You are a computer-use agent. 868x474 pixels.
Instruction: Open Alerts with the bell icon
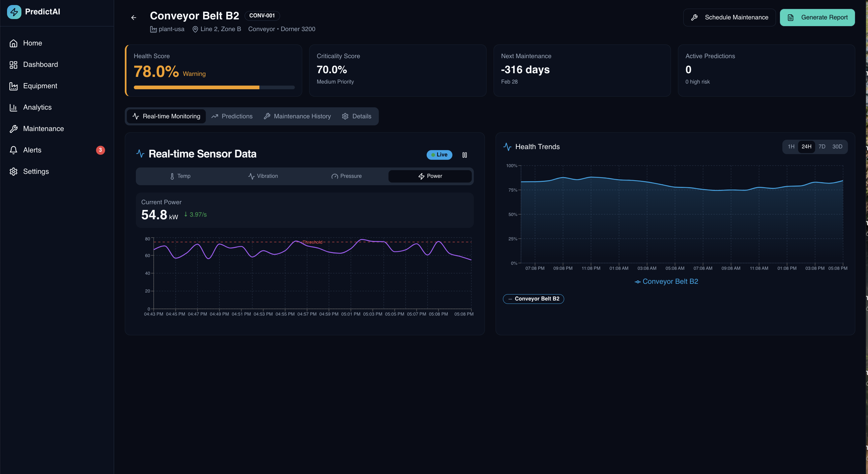(x=32, y=150)
